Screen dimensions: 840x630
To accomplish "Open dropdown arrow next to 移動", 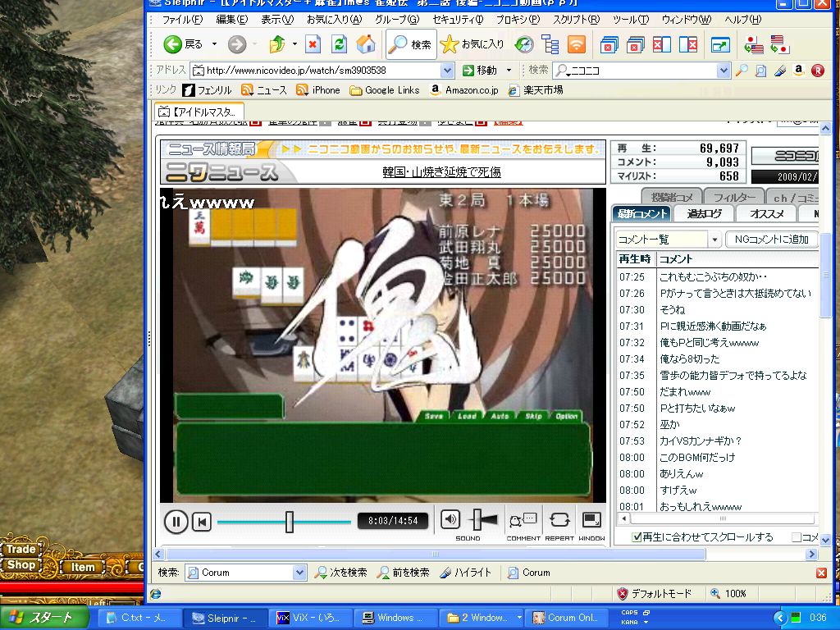I will pos(509,71).
